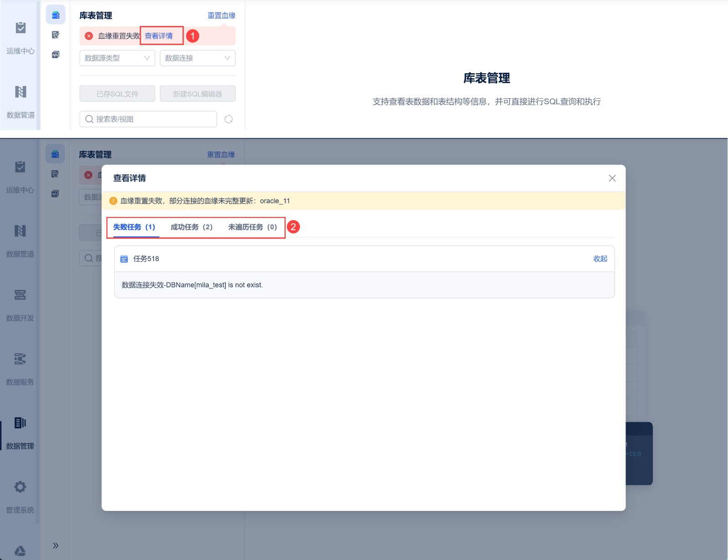Click the warning text mentioning oracle_11
The width and height of the screenshot is (728, 560).
205,201
